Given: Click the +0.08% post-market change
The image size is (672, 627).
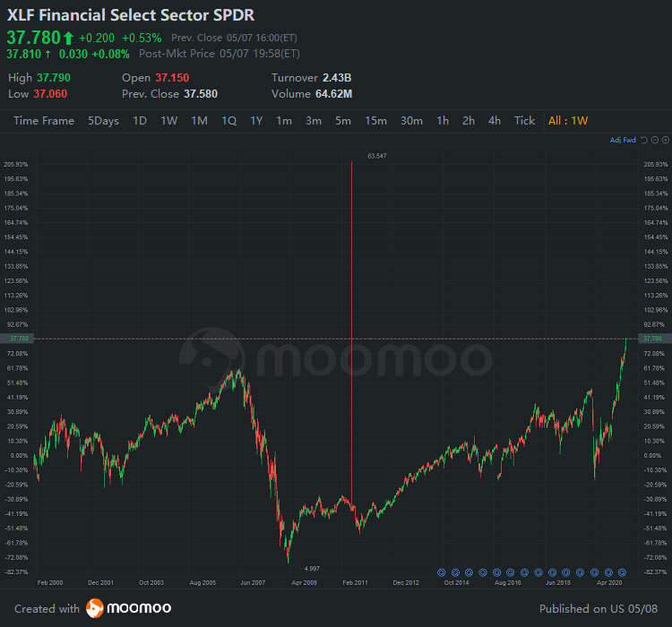Looking at the screenshot, I should [110, 54].
